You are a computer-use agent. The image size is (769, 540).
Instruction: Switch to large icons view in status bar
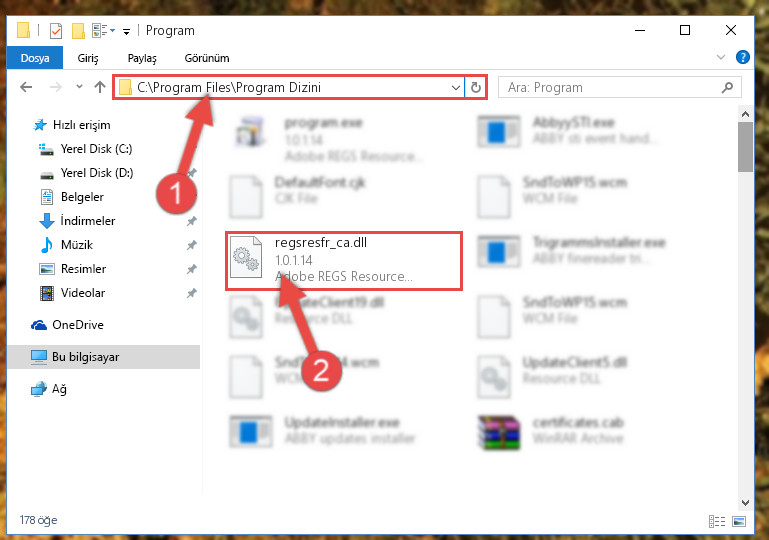tap(739, 521)
